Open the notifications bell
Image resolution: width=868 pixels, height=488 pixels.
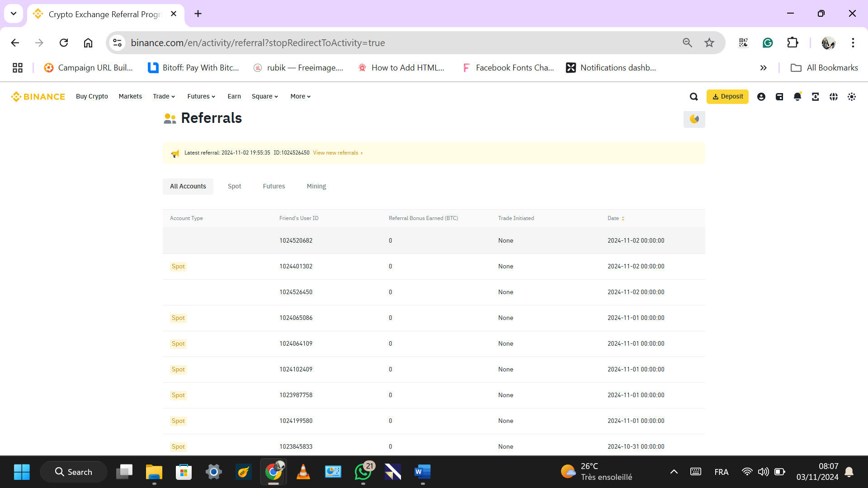point(797,97)
